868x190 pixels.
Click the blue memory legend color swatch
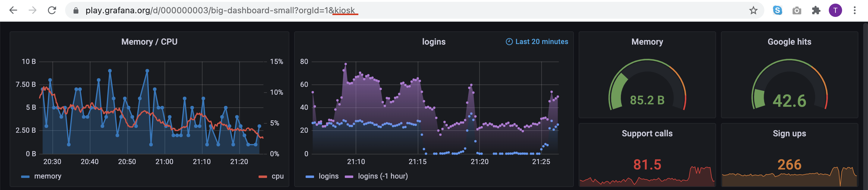click(x=25, y=176)
